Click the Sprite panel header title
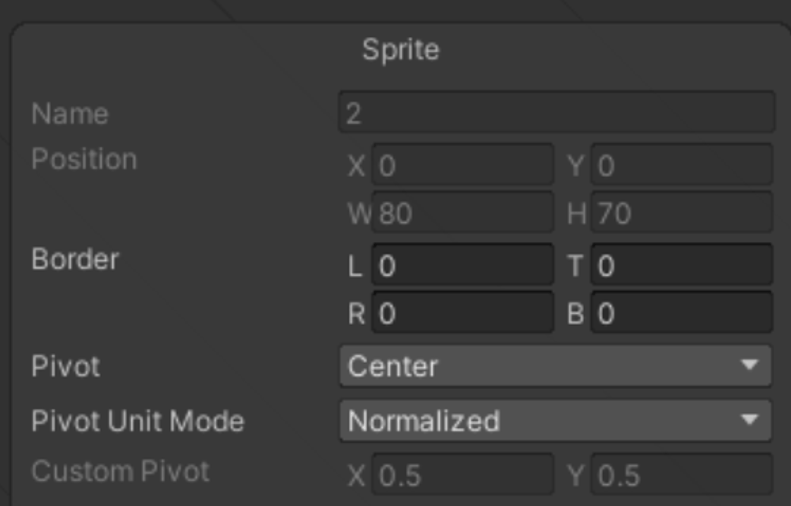 click(401, 50)
